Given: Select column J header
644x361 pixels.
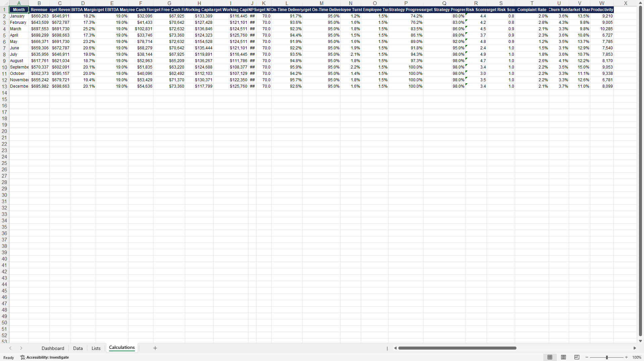Looking at the screenshot, I should (252, 3).
